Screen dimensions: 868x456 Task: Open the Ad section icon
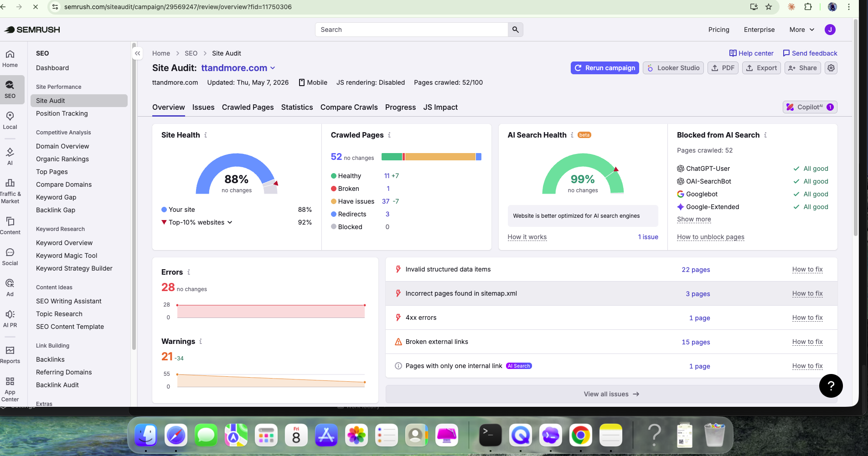coord(10,288)
